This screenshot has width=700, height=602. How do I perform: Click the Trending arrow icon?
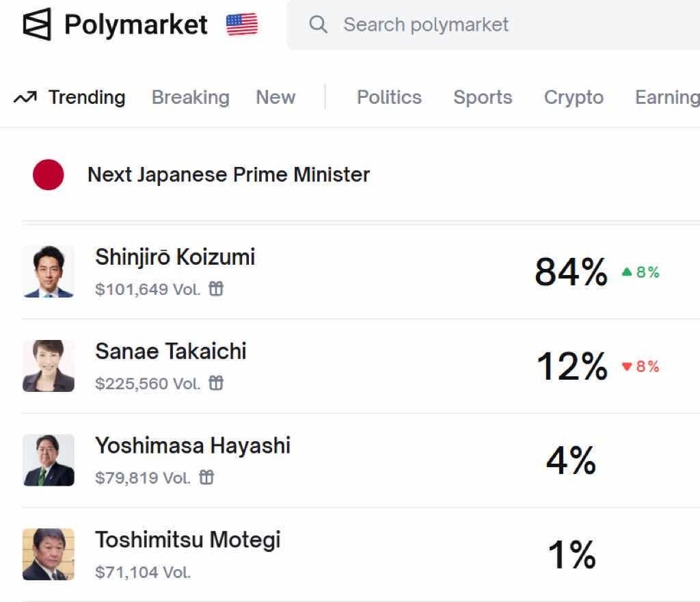[x=25, y=98]
